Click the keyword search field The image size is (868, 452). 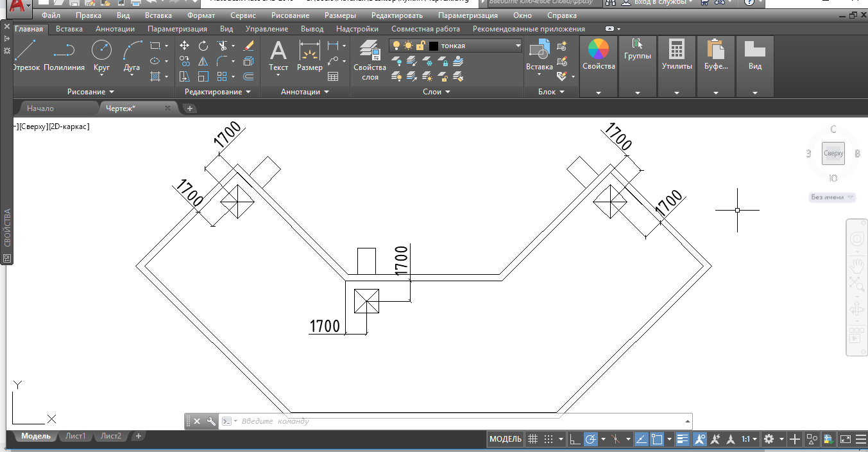[x=544, y=3]
